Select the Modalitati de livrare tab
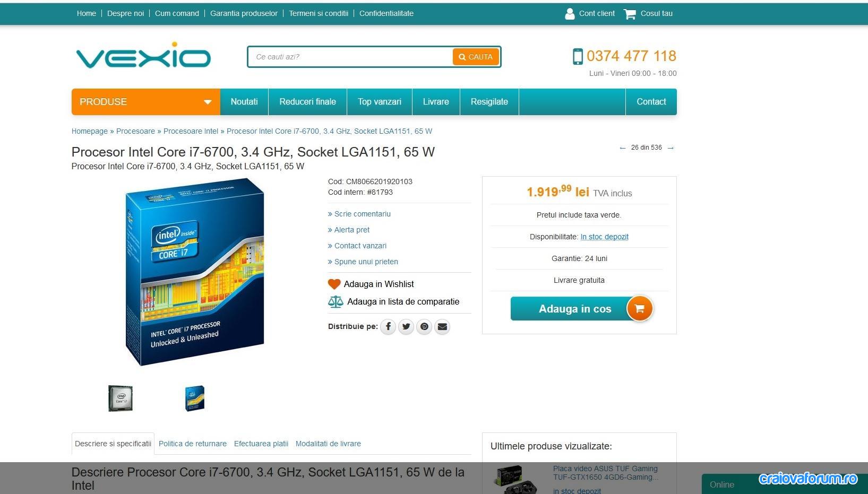Viewport: 868px width, 494px height. [328, 444]
